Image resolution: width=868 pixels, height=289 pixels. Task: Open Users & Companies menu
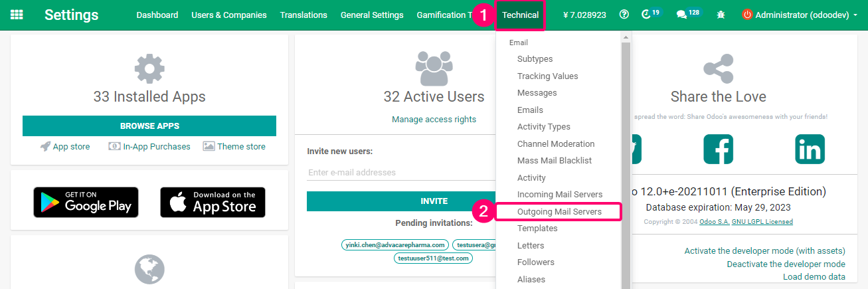click(x=229, y=15)
